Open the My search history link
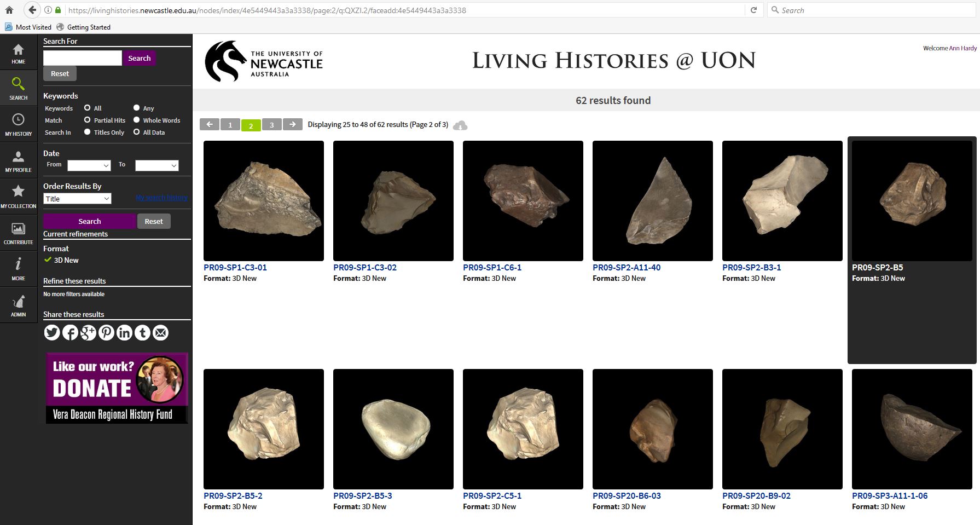 (x=161, y=198)
